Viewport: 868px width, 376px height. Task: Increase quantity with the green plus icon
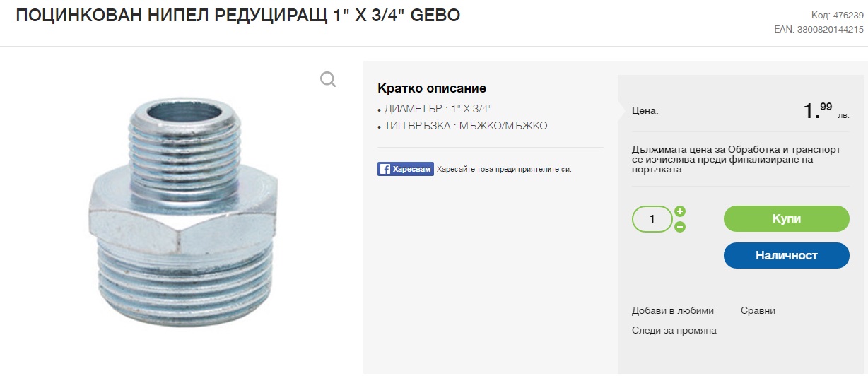click(x=680, y=211)
